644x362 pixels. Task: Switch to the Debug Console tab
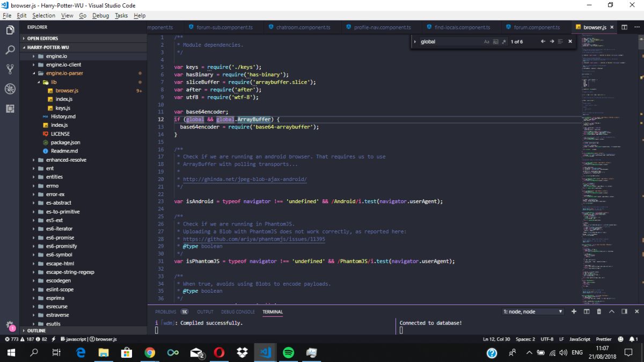click(238, 312)
